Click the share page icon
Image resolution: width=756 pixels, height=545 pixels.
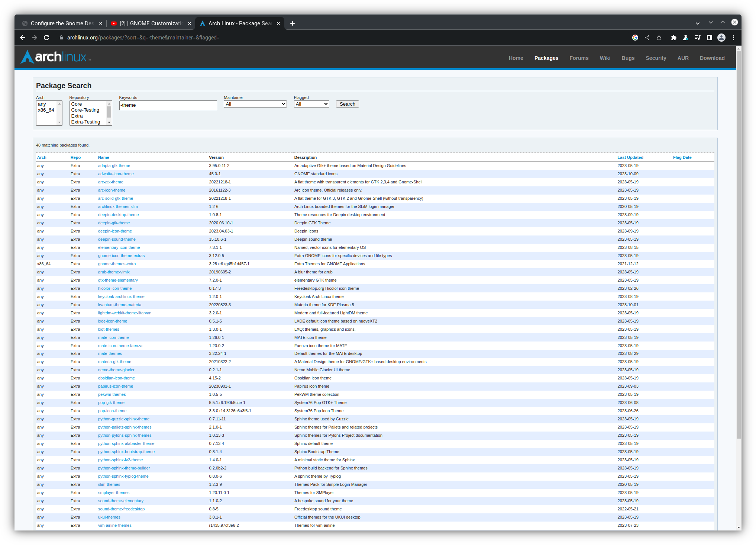[x=647, y=38]
